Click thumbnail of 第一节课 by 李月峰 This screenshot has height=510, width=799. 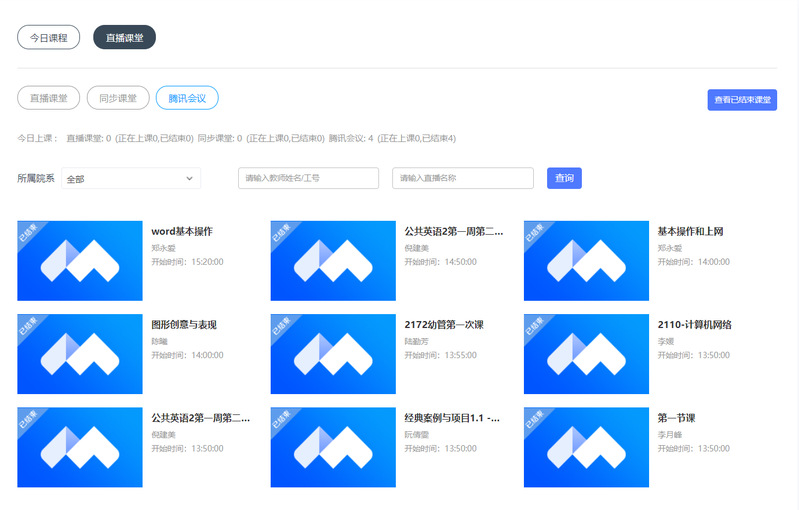pyautogui.click(x=586, y=447)
